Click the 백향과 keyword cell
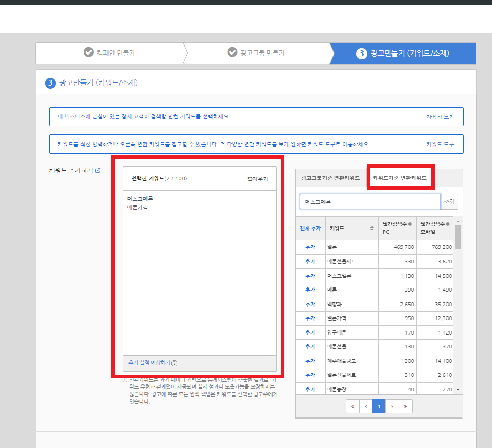 tap(352, 305)
